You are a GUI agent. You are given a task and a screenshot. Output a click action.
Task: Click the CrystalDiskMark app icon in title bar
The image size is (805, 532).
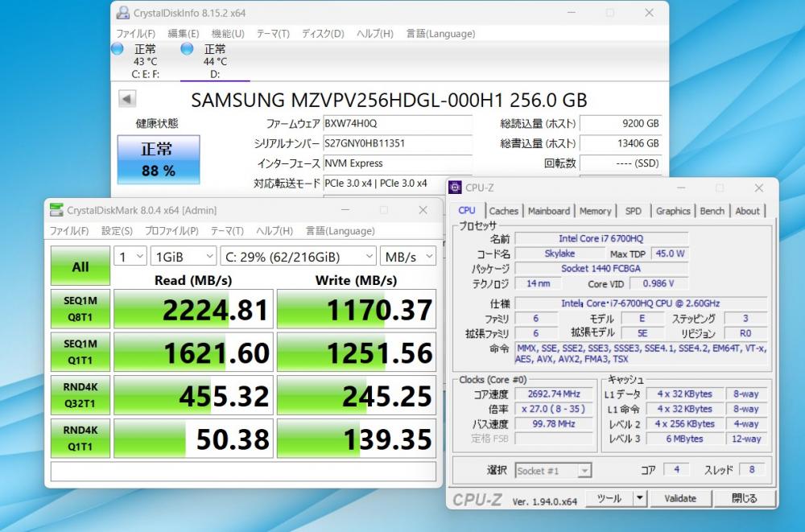point(56,209)
